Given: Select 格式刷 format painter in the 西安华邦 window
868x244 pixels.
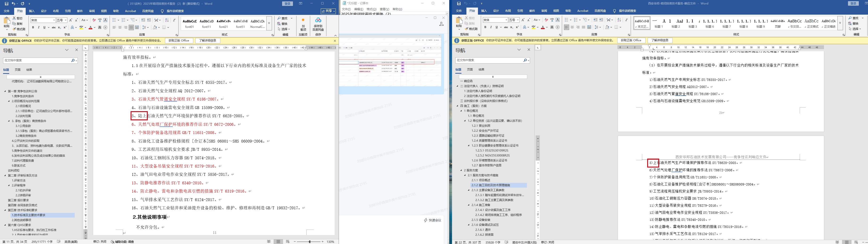Looking at the screenshot, I should click(x=471, y=29).
